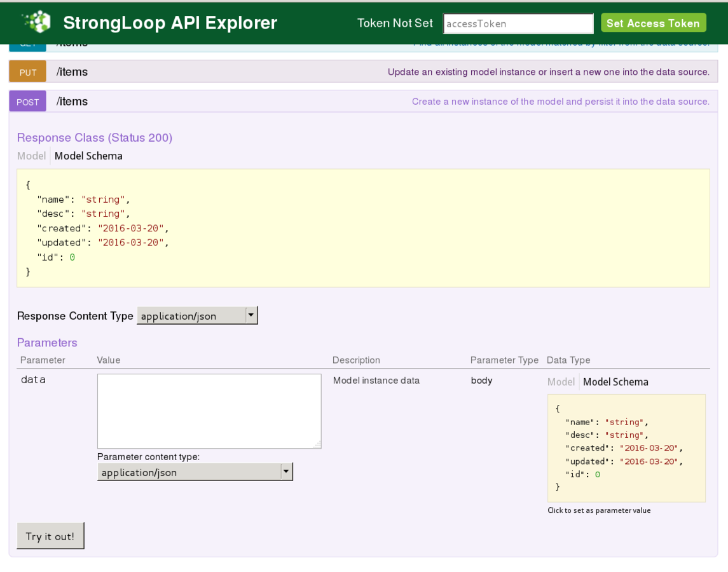Screen dimensions: 728x572
Task: Focus the accessToken input field
Action: point(518,24)
